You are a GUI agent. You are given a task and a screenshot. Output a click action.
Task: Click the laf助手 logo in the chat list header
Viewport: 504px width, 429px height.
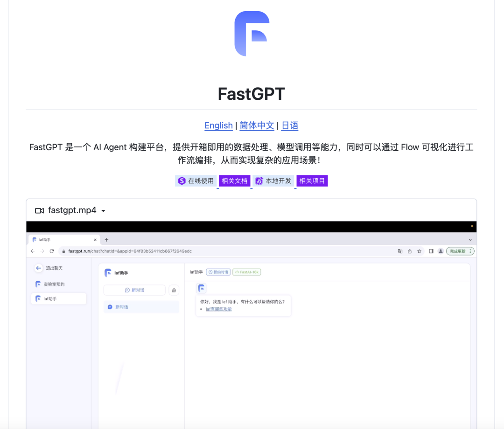[108, 273]
